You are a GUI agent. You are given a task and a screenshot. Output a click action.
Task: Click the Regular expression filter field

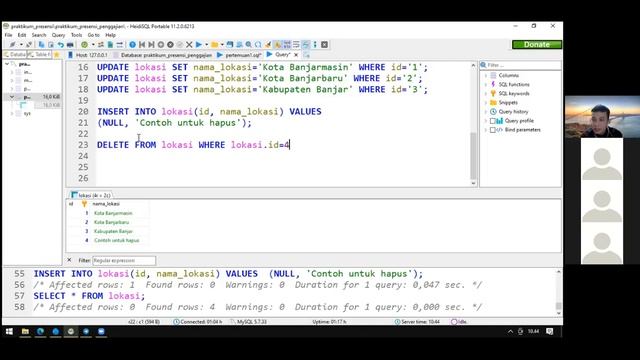124,260
